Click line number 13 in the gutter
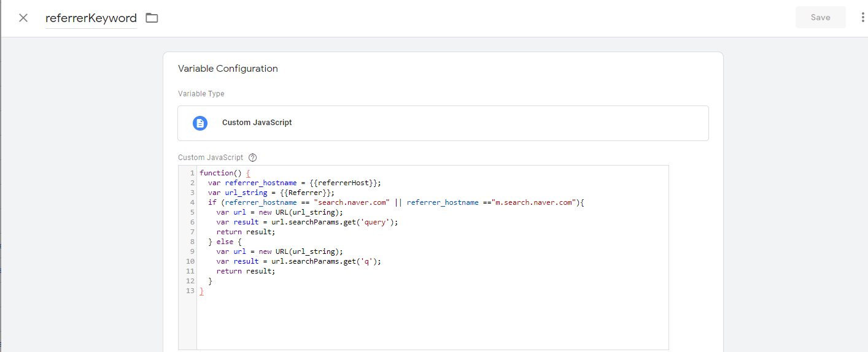The image size is (868, 352). [x=190, y=291]
